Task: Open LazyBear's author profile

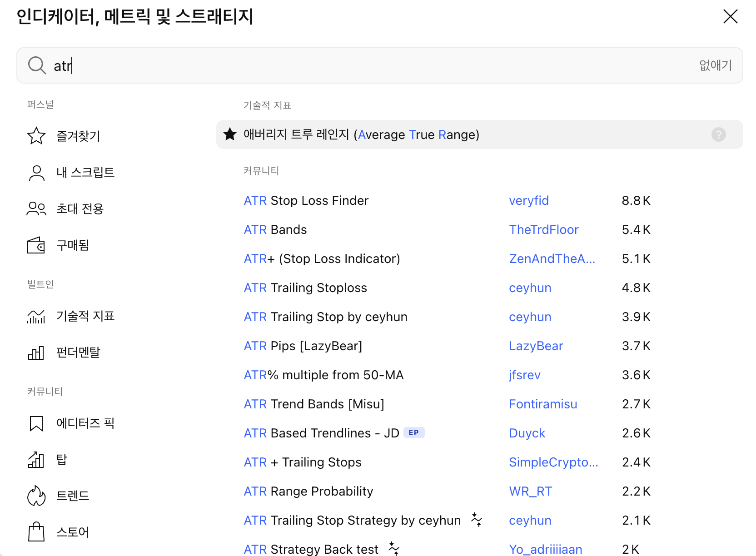Action: tap(536, 346)
